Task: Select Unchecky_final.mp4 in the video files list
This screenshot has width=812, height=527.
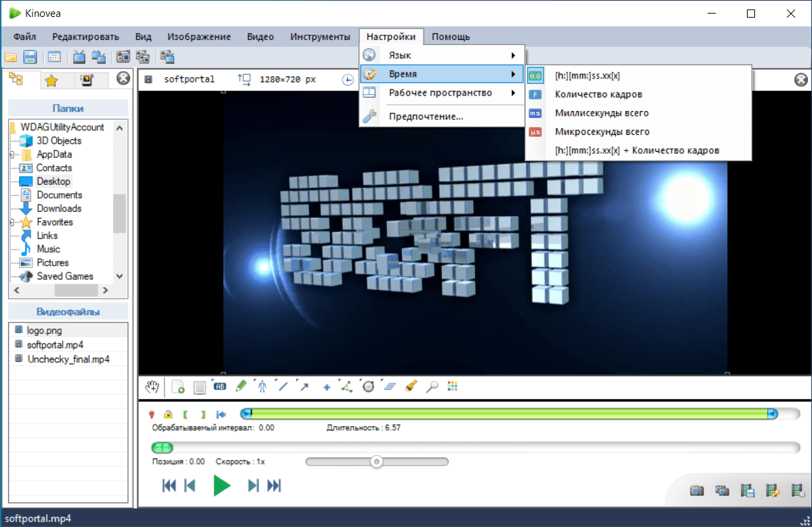Action: [68, 359]
